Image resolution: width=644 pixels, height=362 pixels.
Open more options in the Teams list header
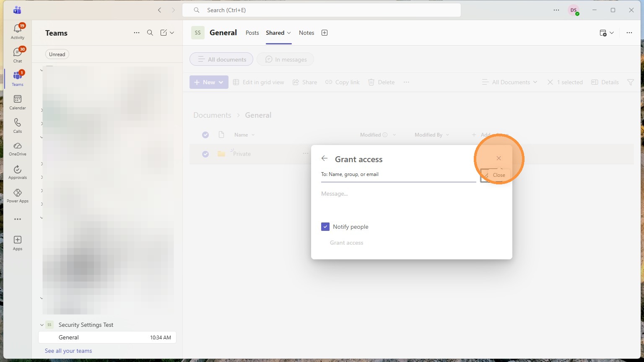[137, 33]
